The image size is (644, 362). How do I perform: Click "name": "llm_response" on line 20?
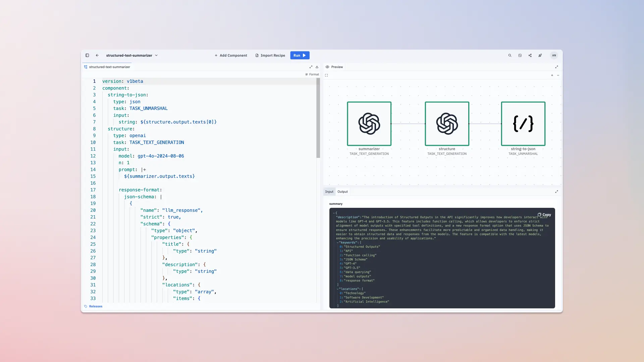[171, 210]
